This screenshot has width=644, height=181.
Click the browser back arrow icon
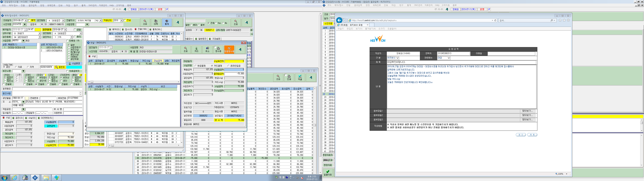pos(339,20)
